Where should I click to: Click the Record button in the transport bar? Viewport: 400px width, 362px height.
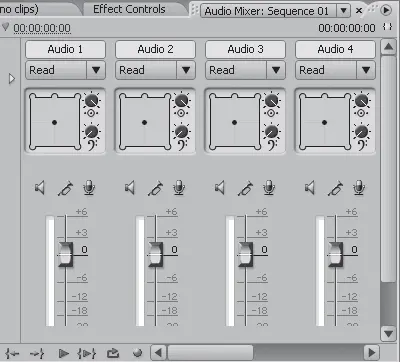pyautogui.click(x=137, y=353)
